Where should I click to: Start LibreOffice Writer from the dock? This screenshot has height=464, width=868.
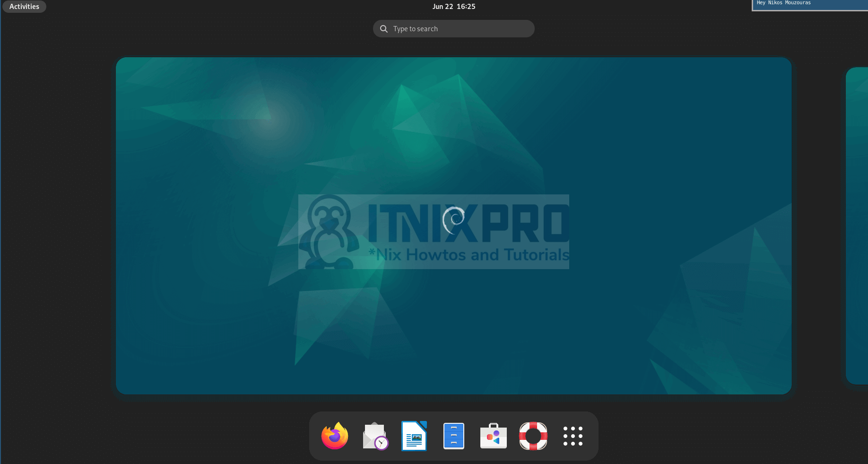coord(414,436)
